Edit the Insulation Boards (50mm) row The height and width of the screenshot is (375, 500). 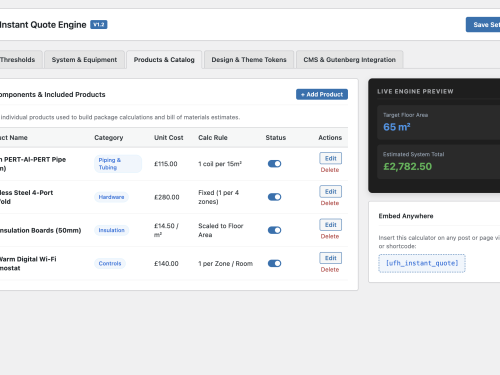click(x=331, y=225)
